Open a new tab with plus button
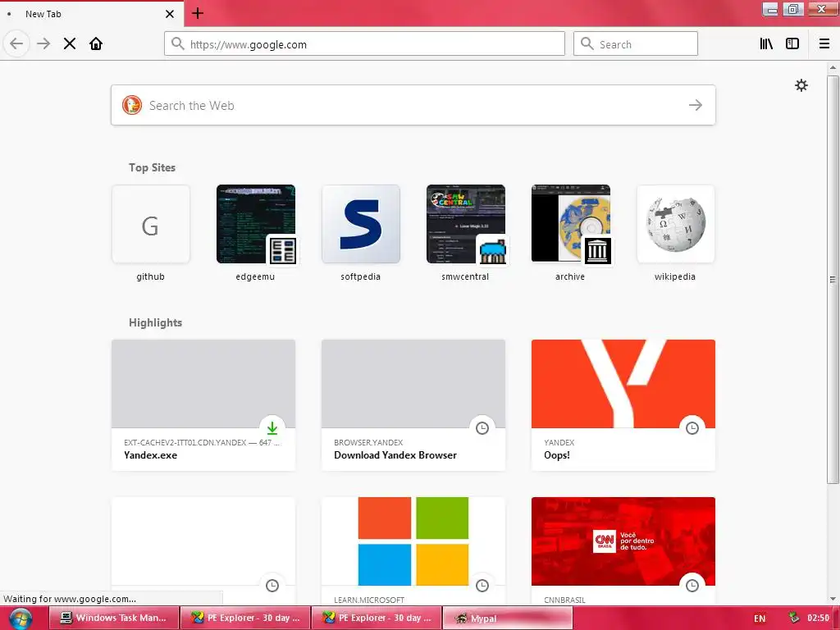Screen dimensions: 840x630 point(198,13)
